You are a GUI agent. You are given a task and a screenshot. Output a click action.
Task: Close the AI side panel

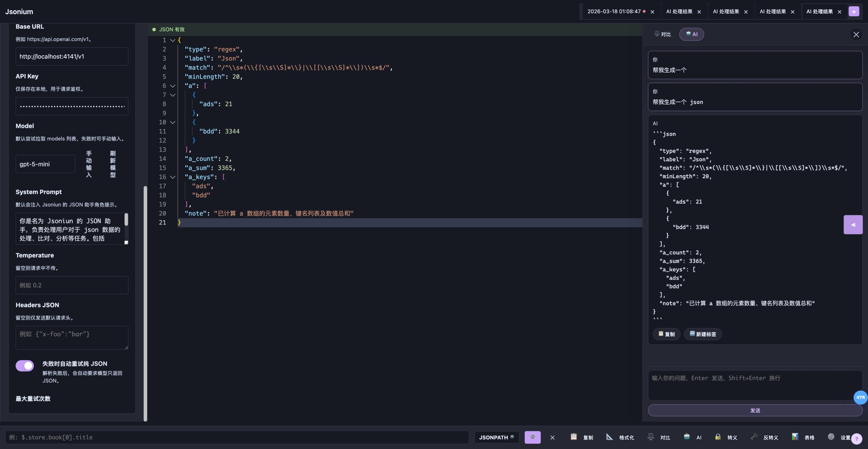coord(856,34)
